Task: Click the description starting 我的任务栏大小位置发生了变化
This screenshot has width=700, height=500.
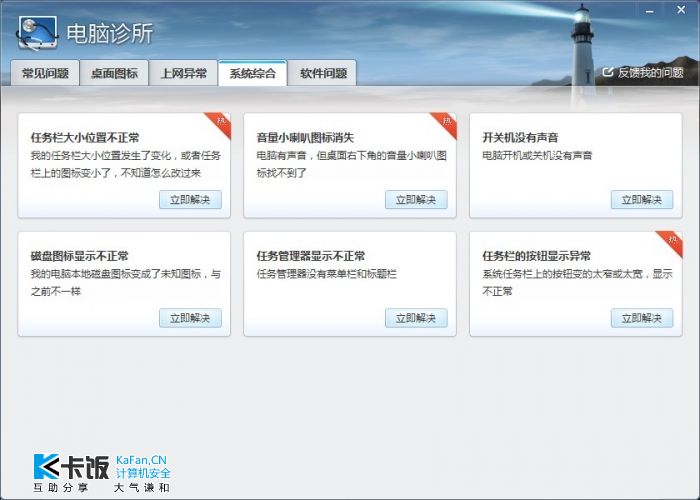Action: coord(126,164)
